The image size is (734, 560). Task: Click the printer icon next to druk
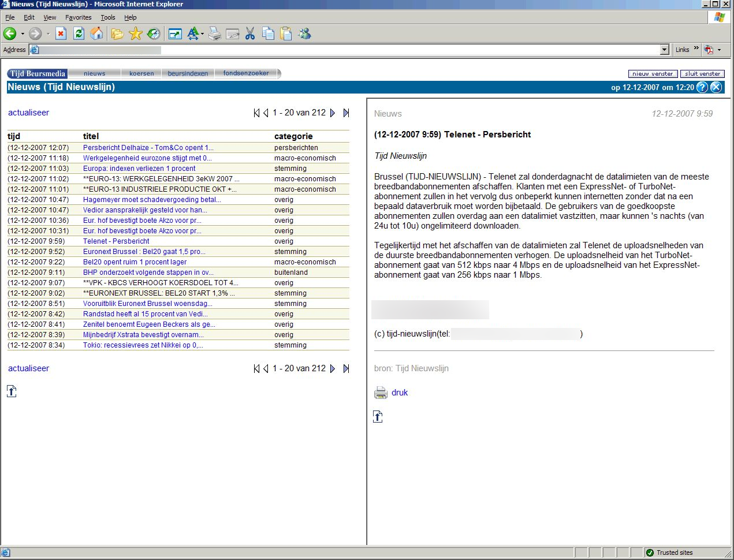[x=381, y=393]
